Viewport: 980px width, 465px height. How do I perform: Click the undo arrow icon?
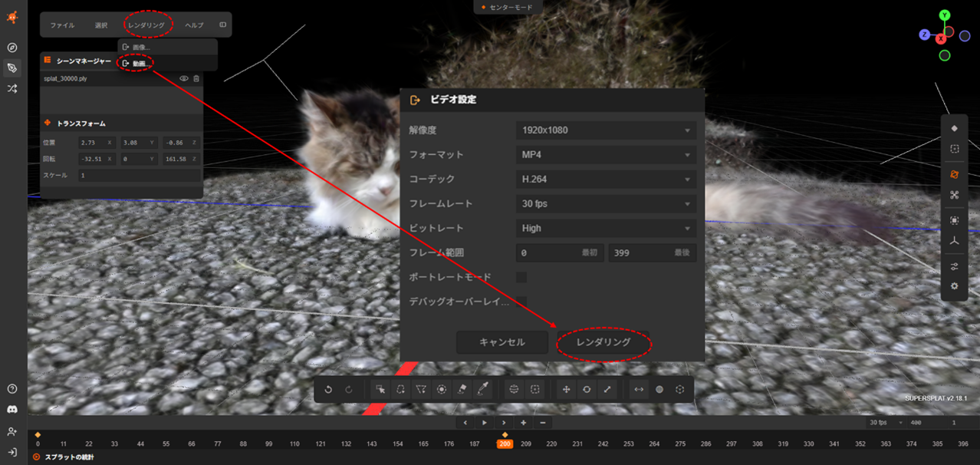(328, 390)
